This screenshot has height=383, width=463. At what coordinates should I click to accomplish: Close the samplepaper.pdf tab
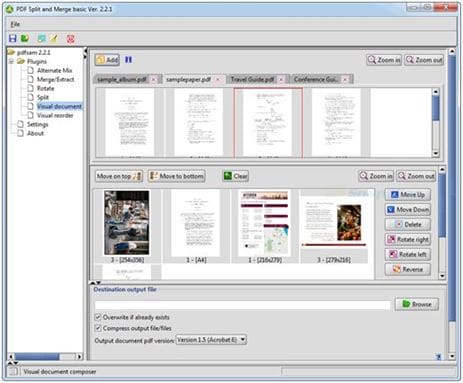[x=218, y=79]
